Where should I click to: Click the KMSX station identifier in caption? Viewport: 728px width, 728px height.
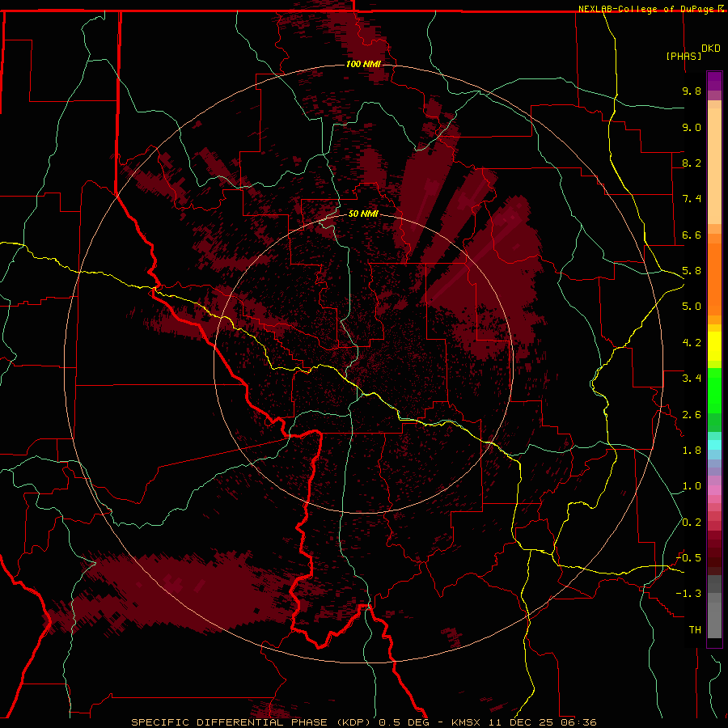coord(466,722)
